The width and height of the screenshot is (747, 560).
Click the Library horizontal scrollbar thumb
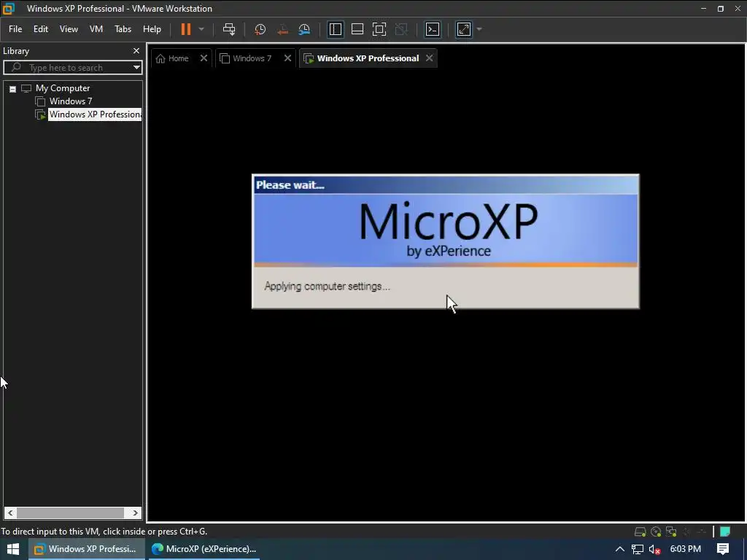tap(71, 513)
